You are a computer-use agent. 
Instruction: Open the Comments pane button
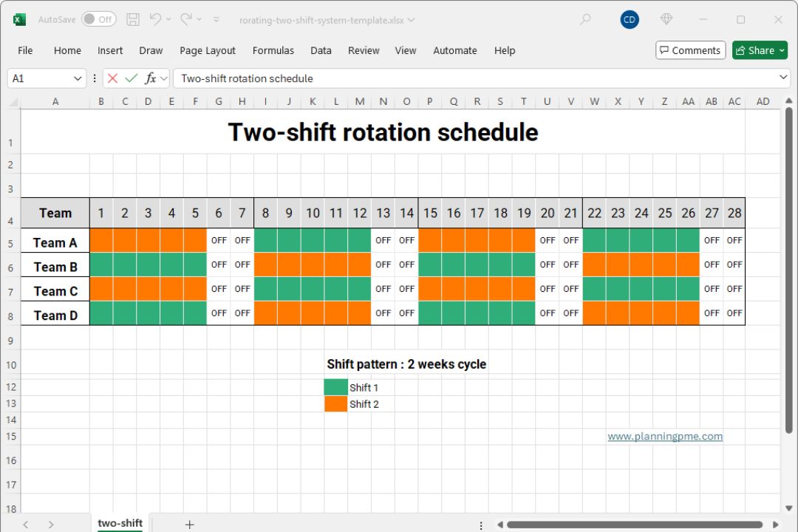coord(689,50)
